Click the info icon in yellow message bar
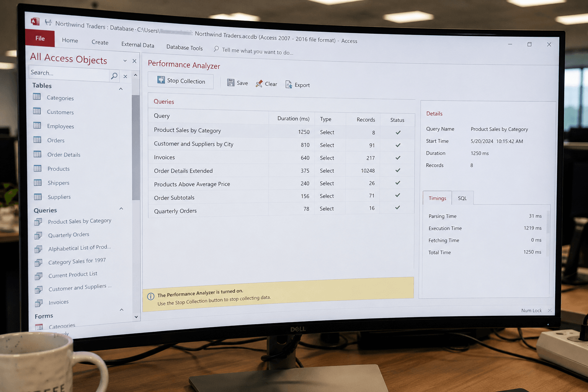Viewport: 588px width, 392px height. (151, 296)
